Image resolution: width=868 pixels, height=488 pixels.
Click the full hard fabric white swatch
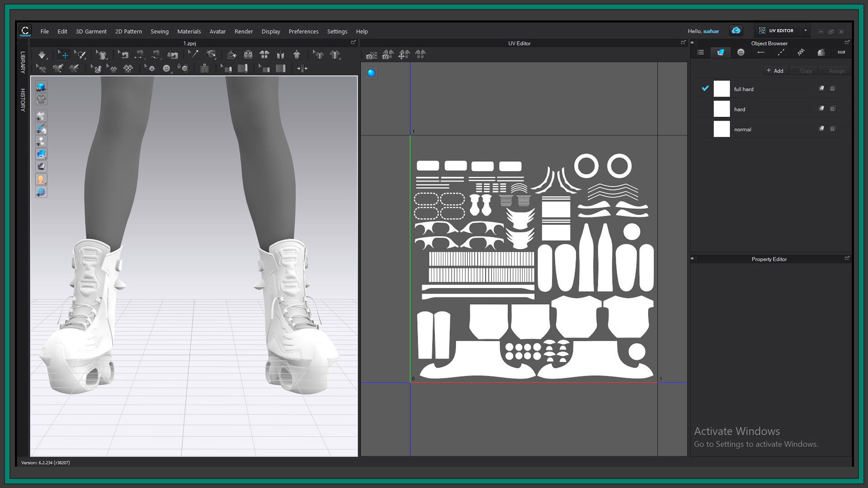(722, 89)
